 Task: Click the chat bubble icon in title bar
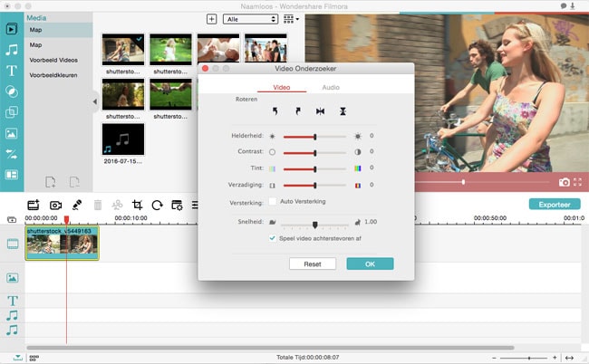point(564,6)
